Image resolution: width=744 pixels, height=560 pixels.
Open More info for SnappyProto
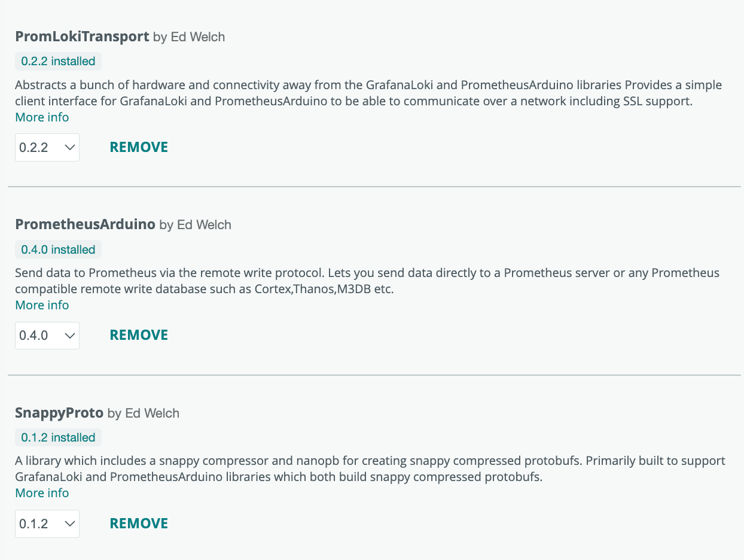tap(42, 493)
